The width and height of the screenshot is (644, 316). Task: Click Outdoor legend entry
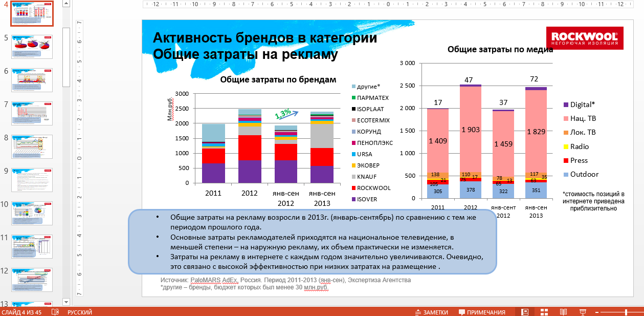580,174
